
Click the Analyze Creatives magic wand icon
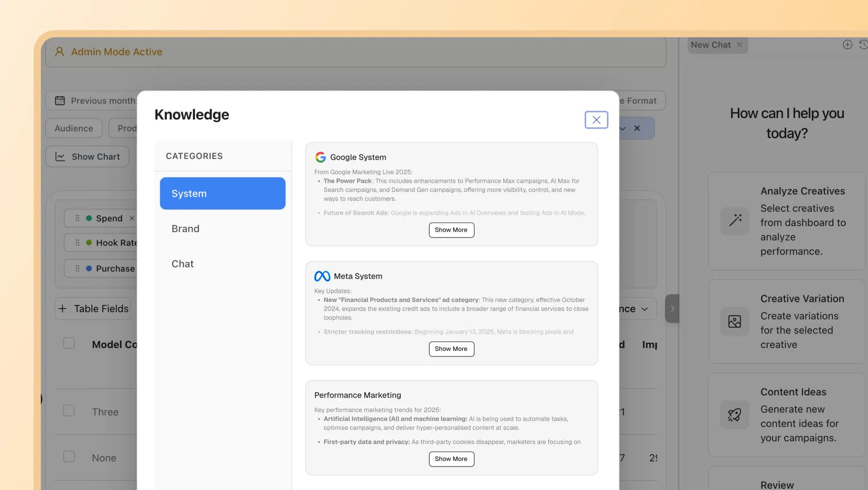(735, 221)
